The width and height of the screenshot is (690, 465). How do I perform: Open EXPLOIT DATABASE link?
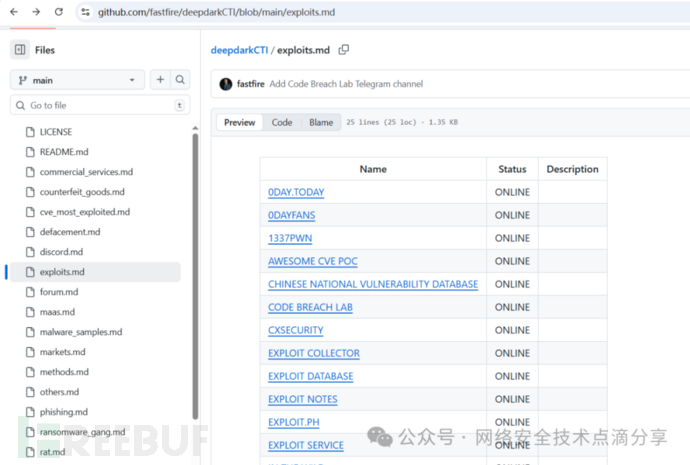311,376
